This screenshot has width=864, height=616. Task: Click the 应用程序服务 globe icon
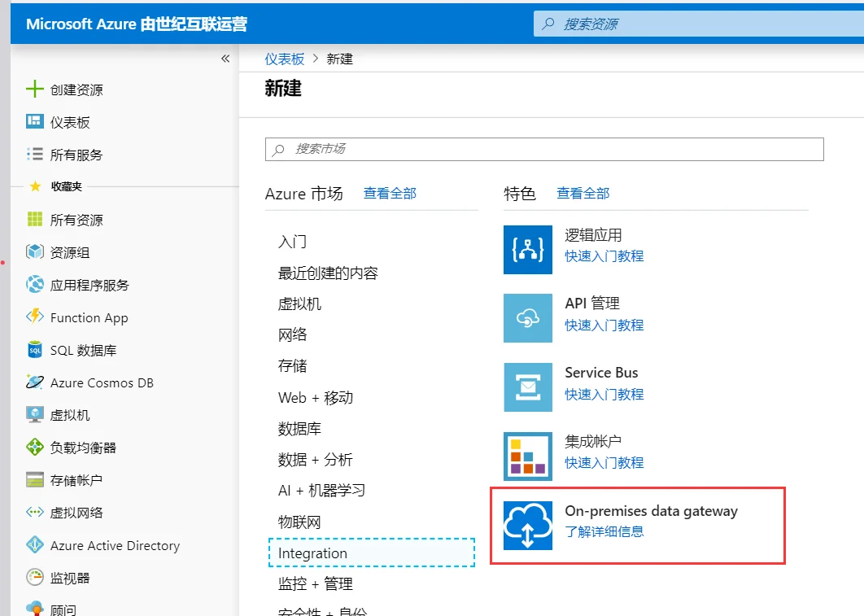coord(35,284)
